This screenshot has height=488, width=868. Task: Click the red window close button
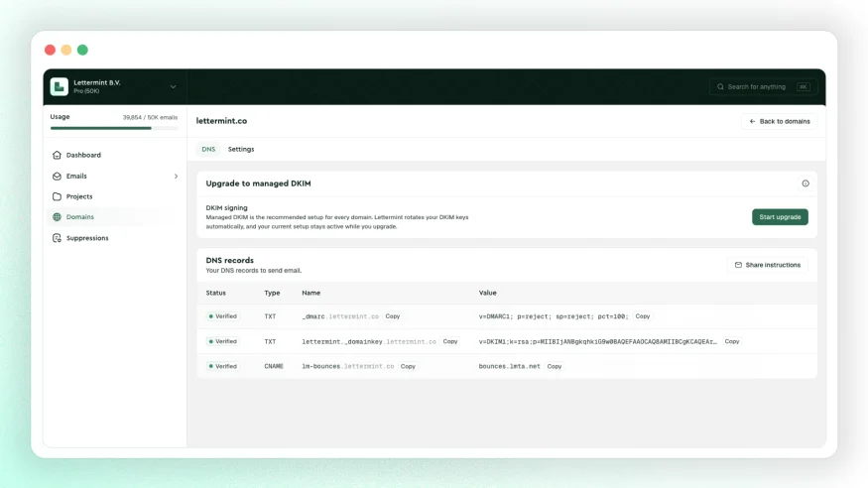[x=50, y=50]
